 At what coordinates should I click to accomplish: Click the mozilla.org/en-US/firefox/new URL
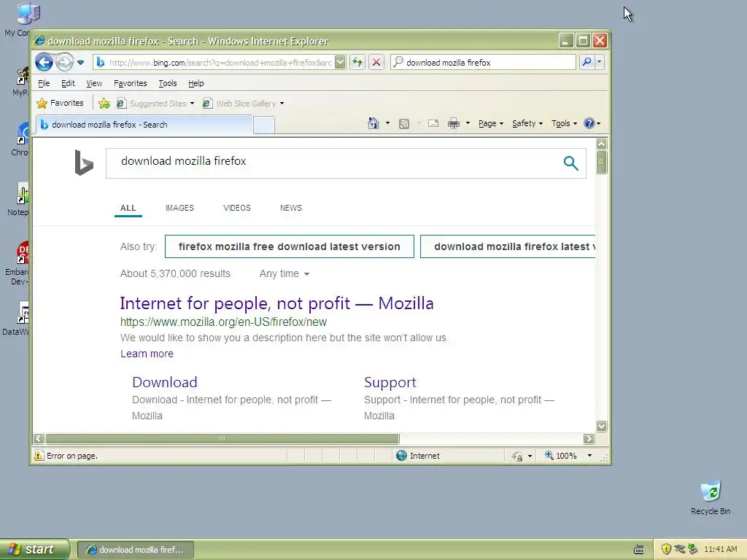pos(223,322)
